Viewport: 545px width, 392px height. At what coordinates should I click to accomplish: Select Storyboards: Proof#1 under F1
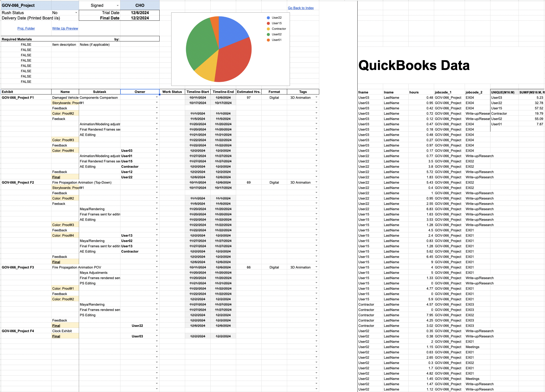click(65, 103)
